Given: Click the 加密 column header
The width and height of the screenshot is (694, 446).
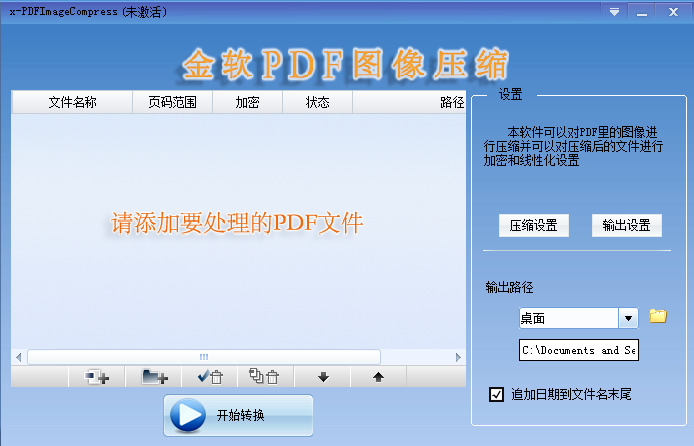Looking at the screenshot, I should (x=247, y=102).
